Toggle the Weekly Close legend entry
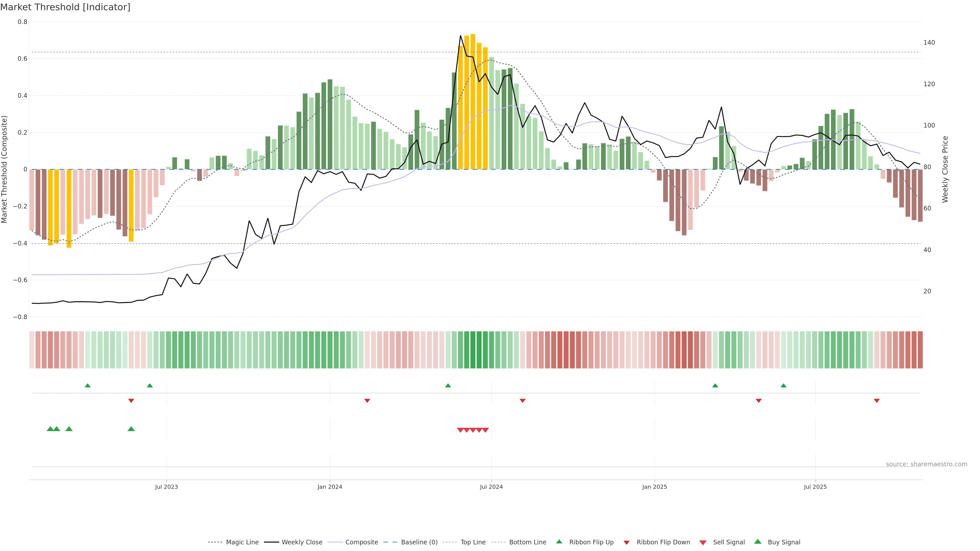Screen dimensions: 980x551 [x=302, y=542]
